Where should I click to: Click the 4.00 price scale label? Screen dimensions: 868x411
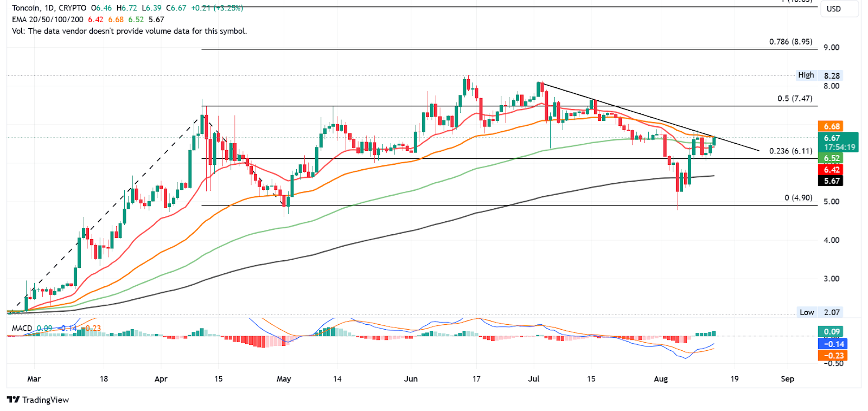click(x=831, y=240)
